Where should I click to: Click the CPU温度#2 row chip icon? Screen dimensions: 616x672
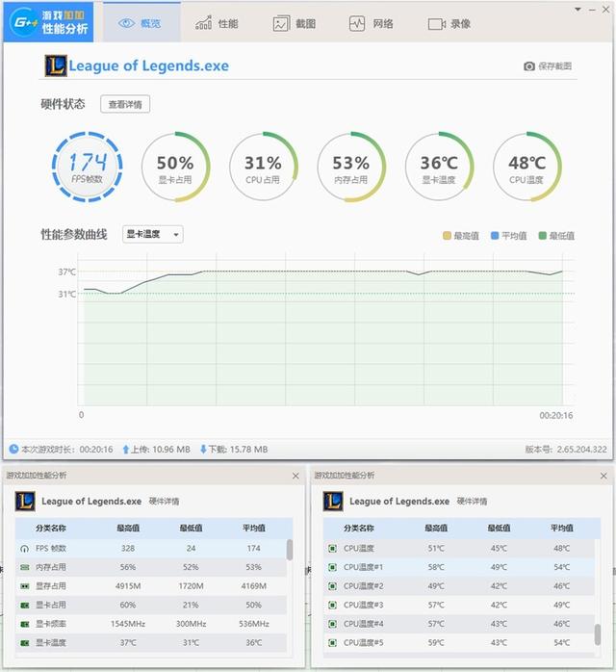pyautogui.click(x=332, y=586)
